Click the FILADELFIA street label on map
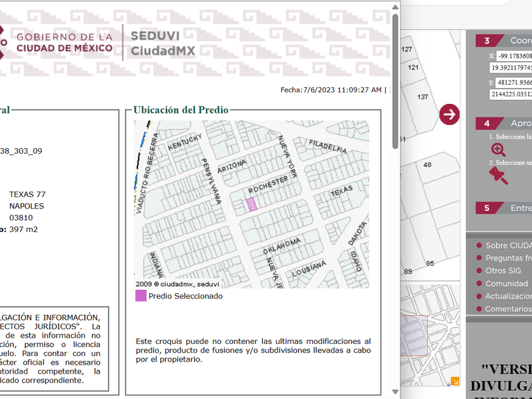This screenshot has height=399, width=532. click(328, 146)
